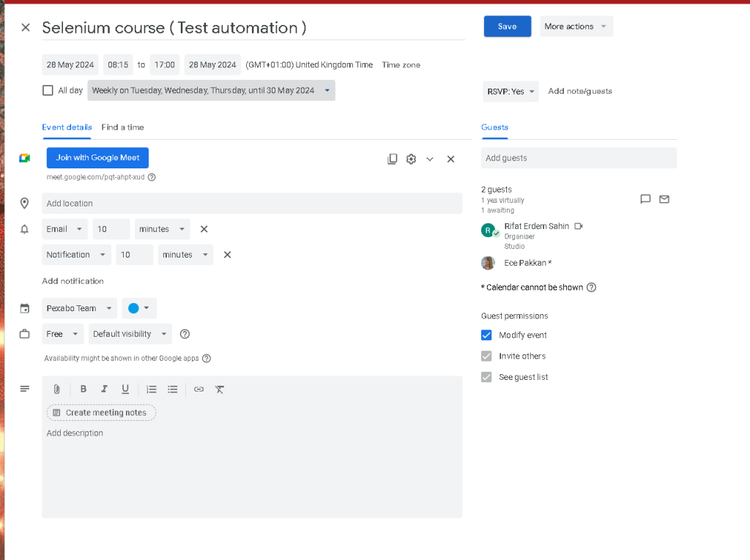Change the minutes unit for the Email reminder
Image resolution: width=750 pixels, height=560 pixels.
pyautogui.click(x=162, y=229)
